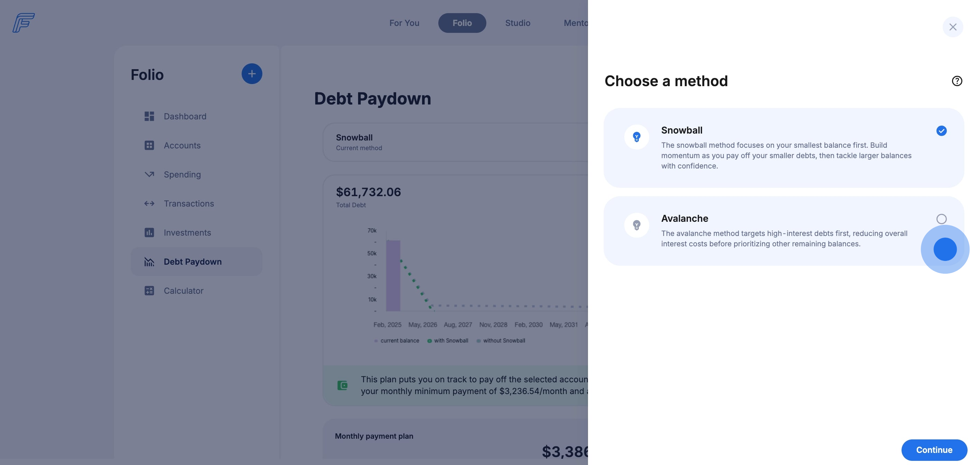Open the Investments section
This screenshot has width=980, height=465.
[x=187, y=233]
